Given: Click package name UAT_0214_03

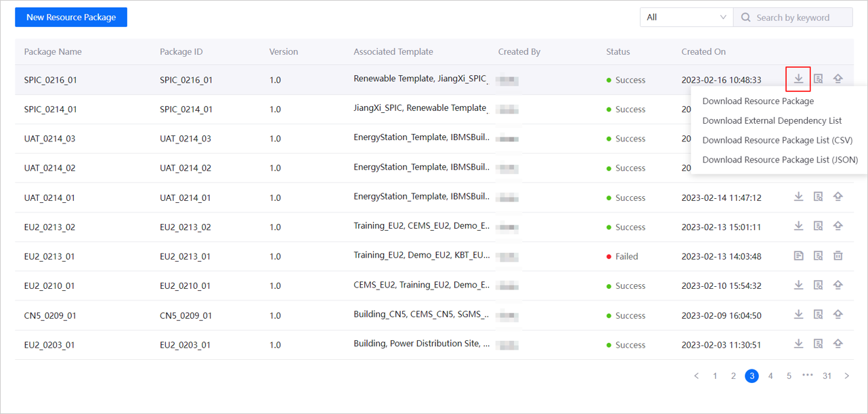Looking at the screenshot, I should pos(49,139).
